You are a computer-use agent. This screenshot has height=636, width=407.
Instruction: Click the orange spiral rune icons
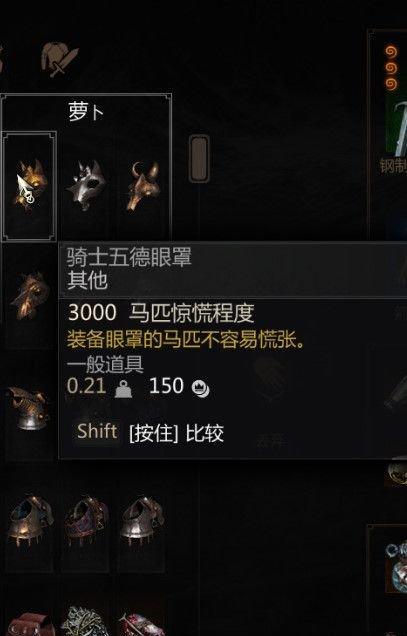[x=391, y=67]
